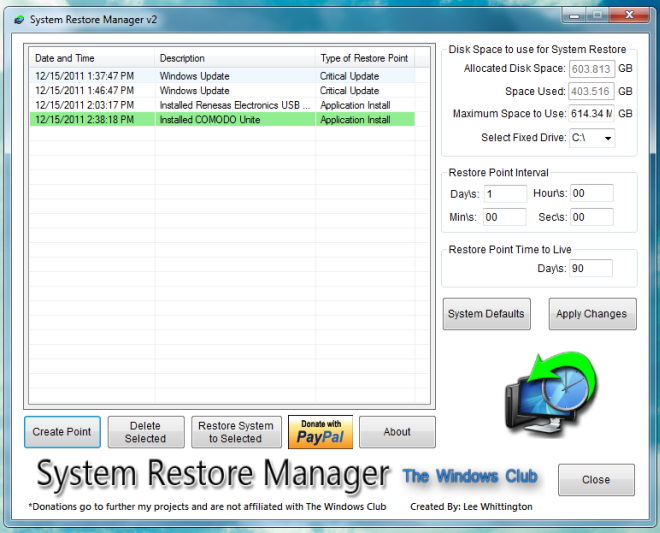Edit the Maximum Space to Use field
The image size is (660, 533).
coord(591,114)
